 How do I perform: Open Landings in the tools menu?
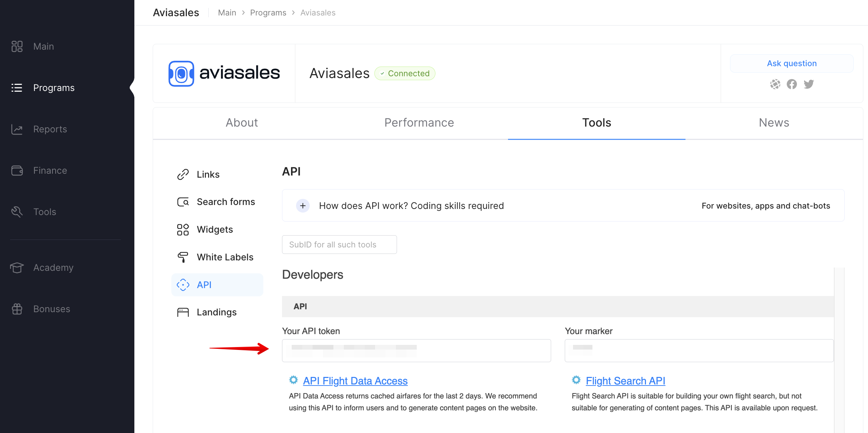[x=217, y=312]
